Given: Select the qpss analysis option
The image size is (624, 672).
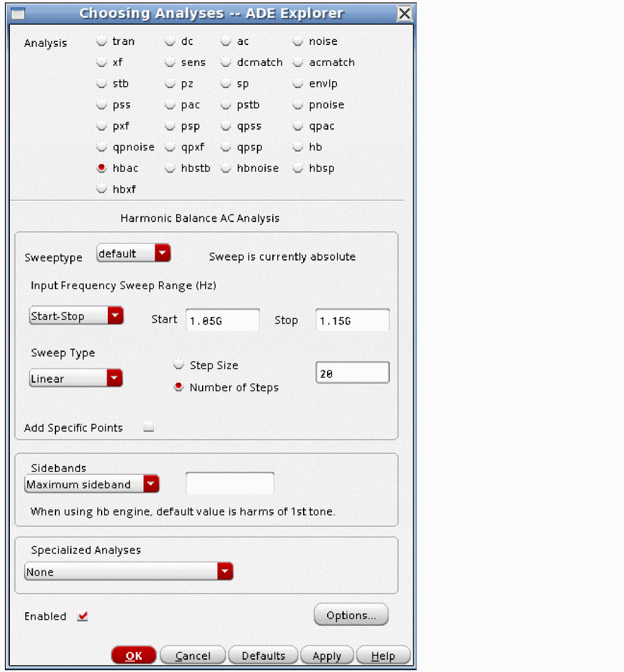Looking at the screenshot, I should [226, 126].
